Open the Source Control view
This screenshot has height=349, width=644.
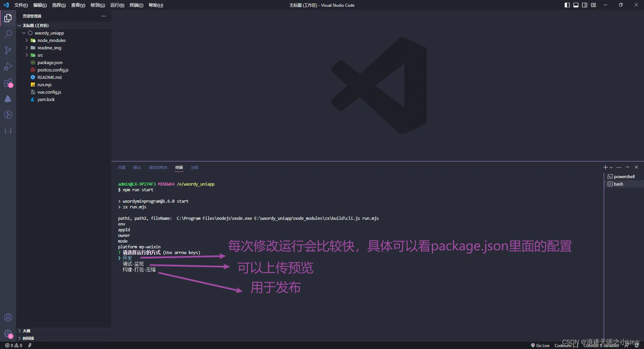point(8,50)
